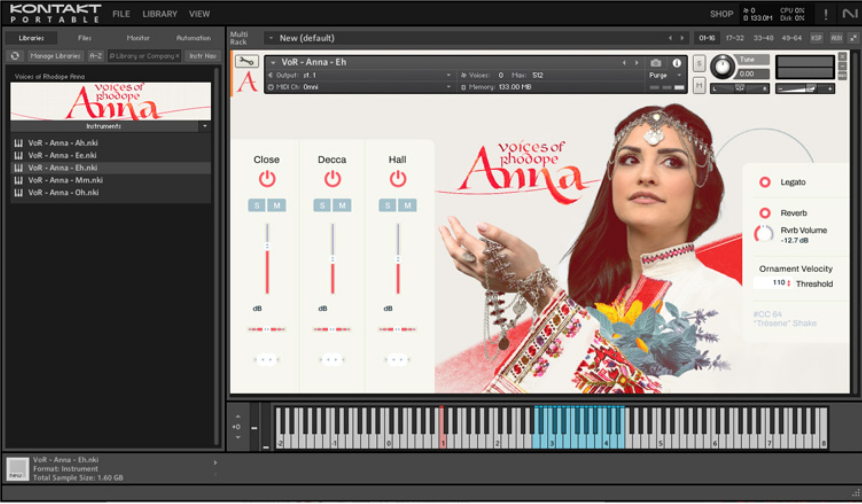The width and height of the screenshot is (862, 504).
Task: Click the Rvrb Volume knob
Action: pos(764,234)
